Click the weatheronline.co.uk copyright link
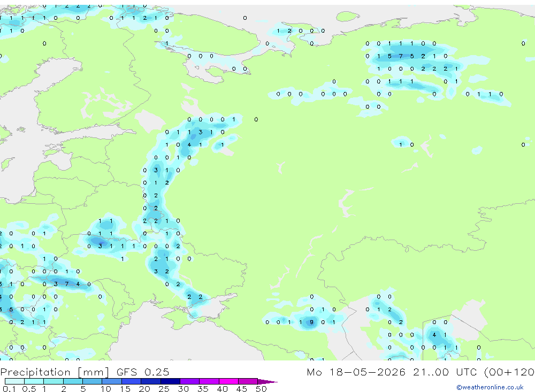This screenshot has width=535, height=392. 490,387
